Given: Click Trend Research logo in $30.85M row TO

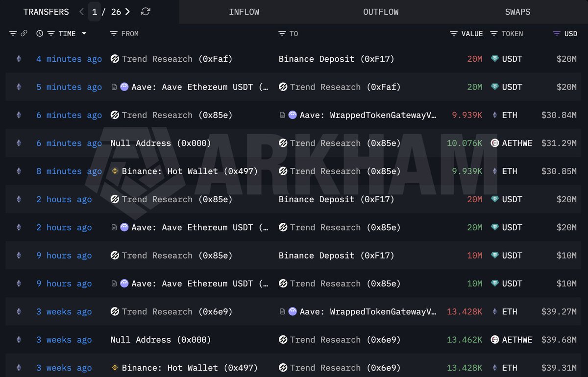Looking at the screenshot, I should click(283, 171).
